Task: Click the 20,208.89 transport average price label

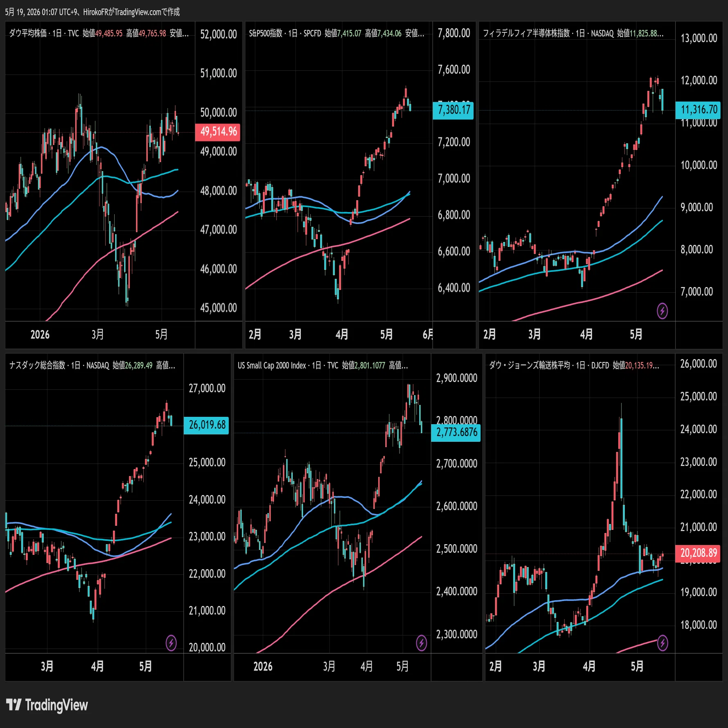Action: [698, 553]
